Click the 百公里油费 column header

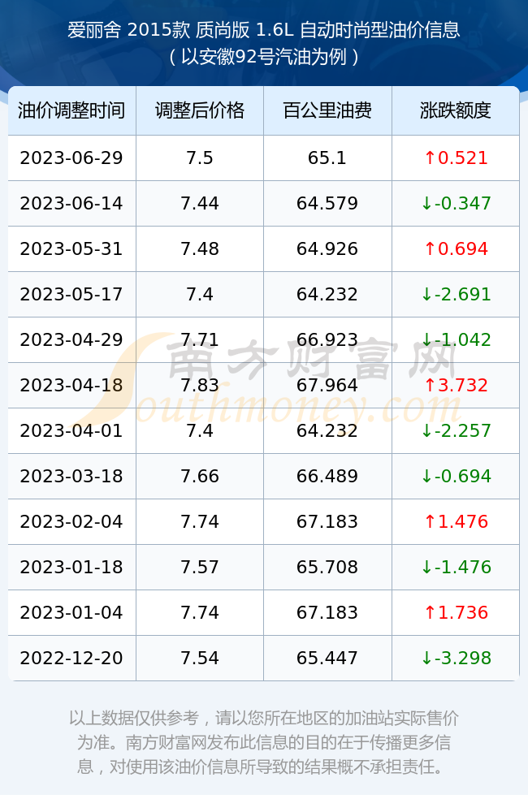pos(327,110)
